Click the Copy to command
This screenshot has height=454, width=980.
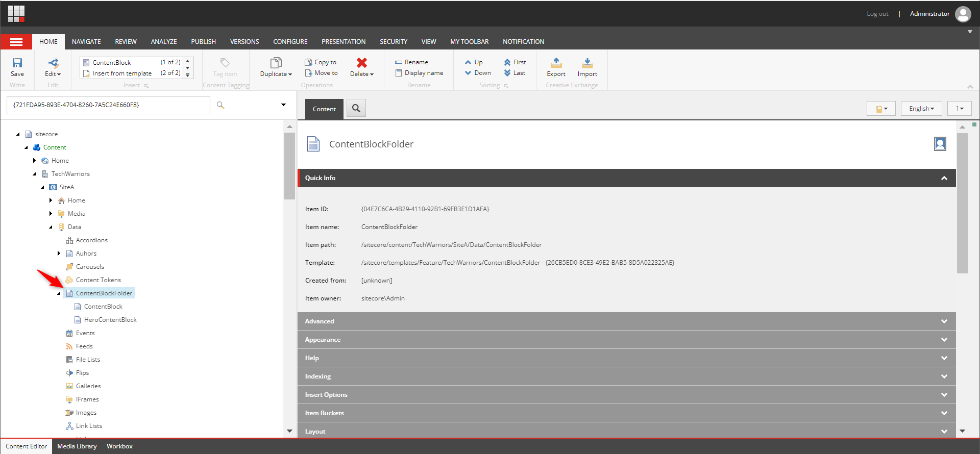[321, 62]
